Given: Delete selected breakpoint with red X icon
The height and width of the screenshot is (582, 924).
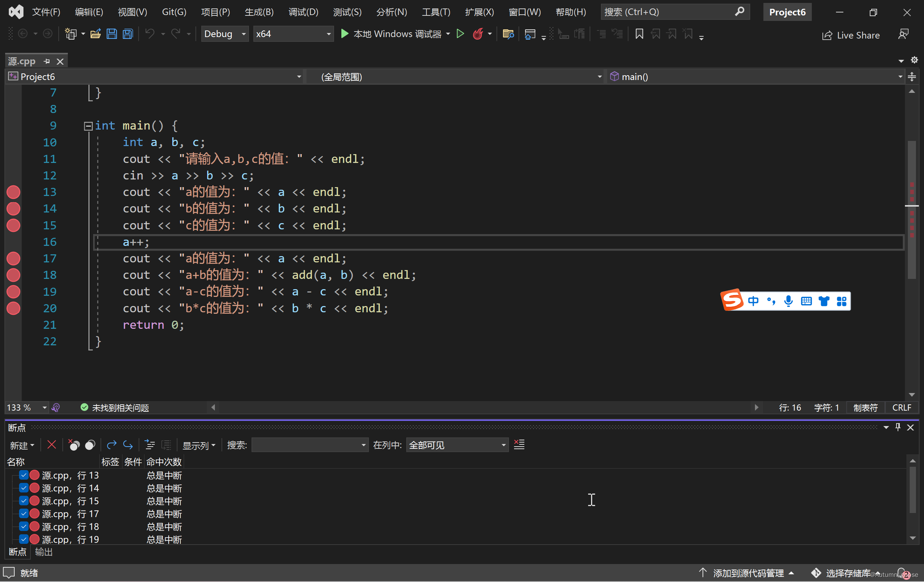Looking at the screenshot, I should click(x=51, y=445).
